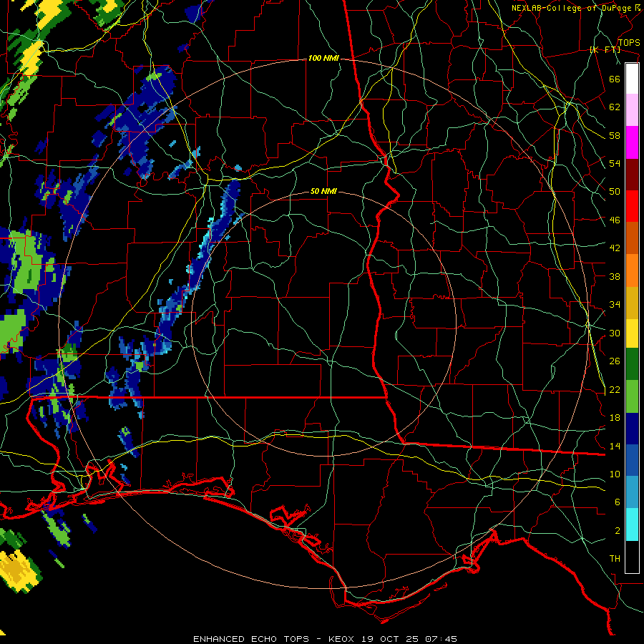Click the legend value 14

(x=615, y=446)
